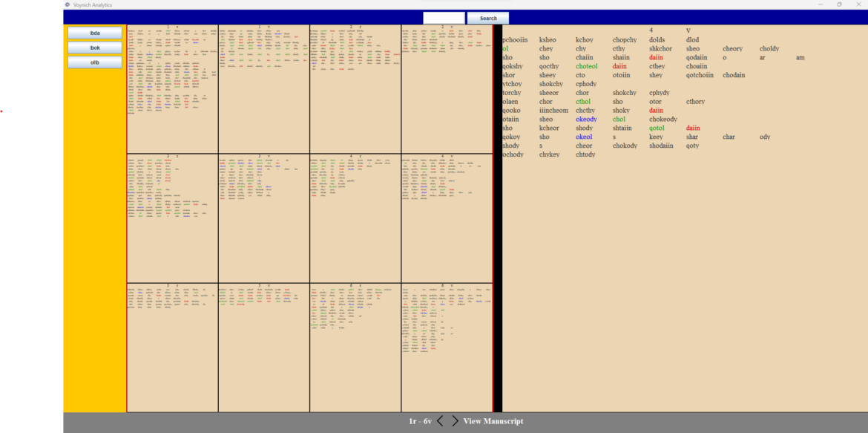Click the word chaiin

pyautogui.click(x=585, y=58)
